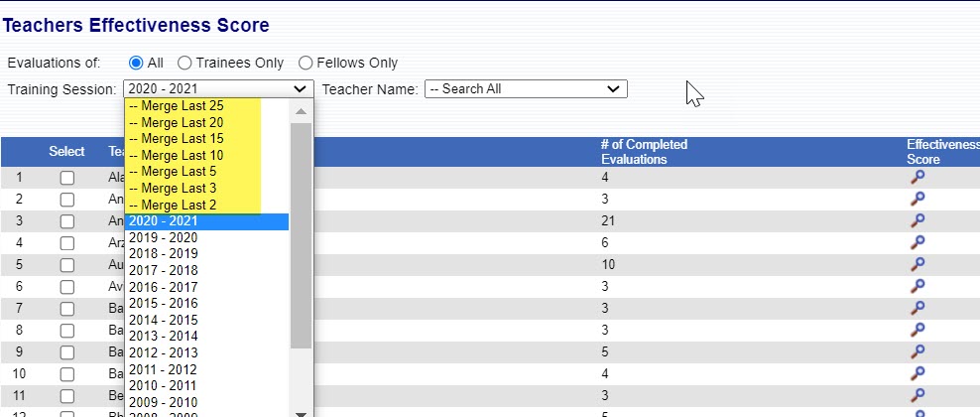Click magnifier icon in row 9
The image size is (980, 417).
(918, 350)
